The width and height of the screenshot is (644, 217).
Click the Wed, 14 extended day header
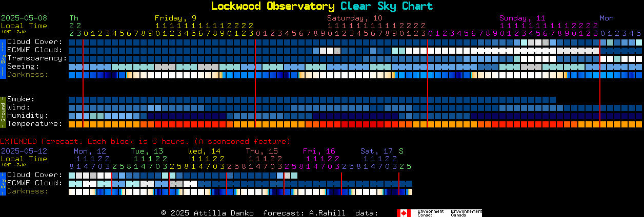click(204, 151)
